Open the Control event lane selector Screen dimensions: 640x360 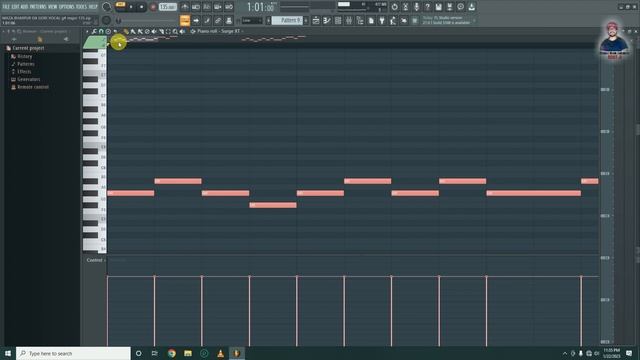(95, 260)
